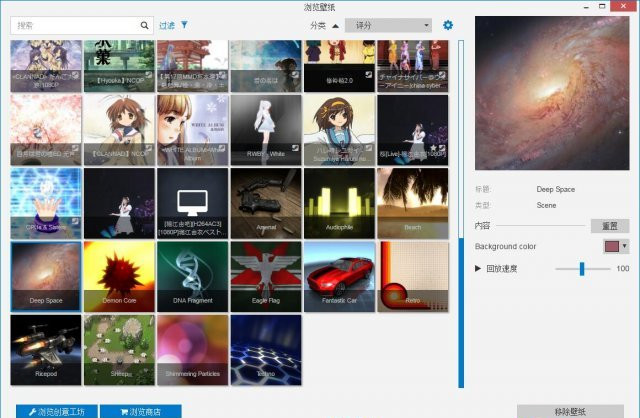Click the search magnifier icon
Screen dimensions: 640x418
144,25
